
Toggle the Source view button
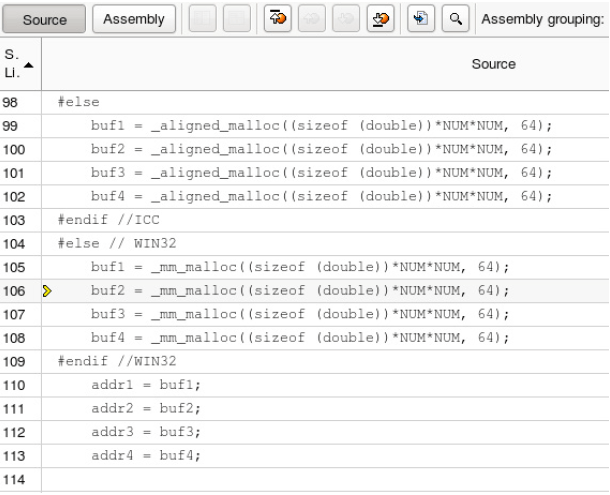click(44, 19)
